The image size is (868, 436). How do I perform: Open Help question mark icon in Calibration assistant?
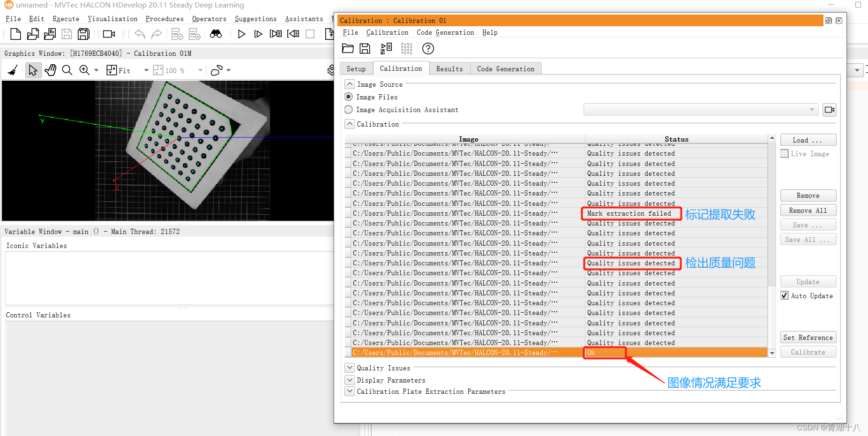click(428, 48)
